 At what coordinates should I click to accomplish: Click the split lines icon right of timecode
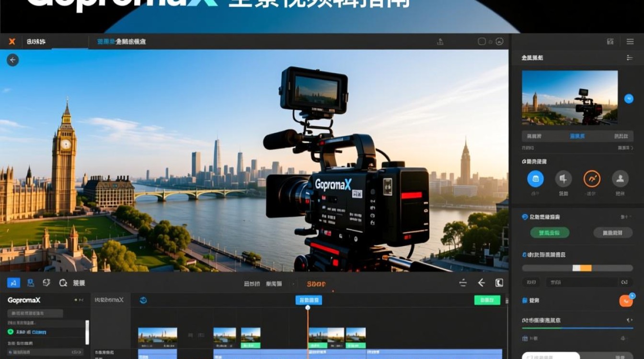pos(463,283)
